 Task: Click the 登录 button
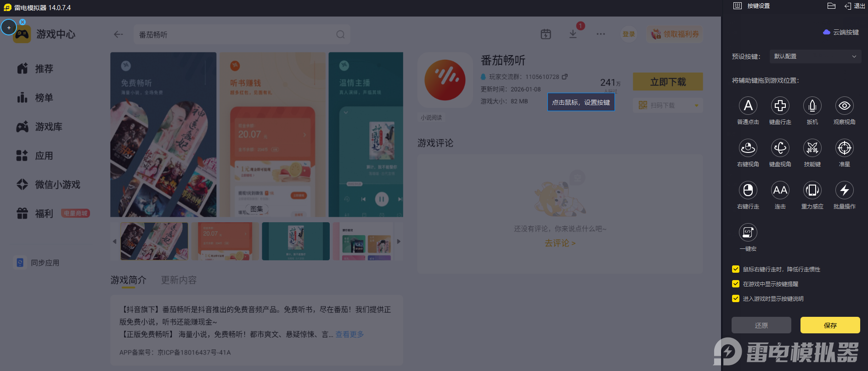tap(629, 34)
